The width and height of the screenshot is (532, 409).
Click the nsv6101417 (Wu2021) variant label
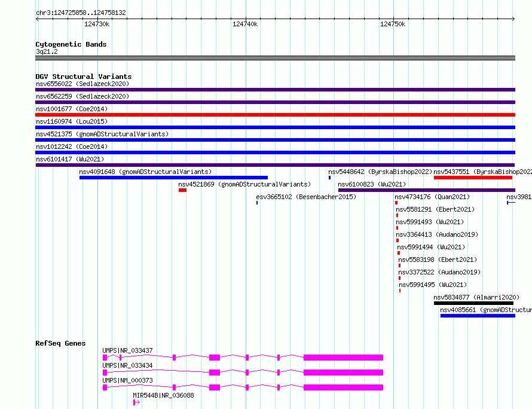pos(70,159)
